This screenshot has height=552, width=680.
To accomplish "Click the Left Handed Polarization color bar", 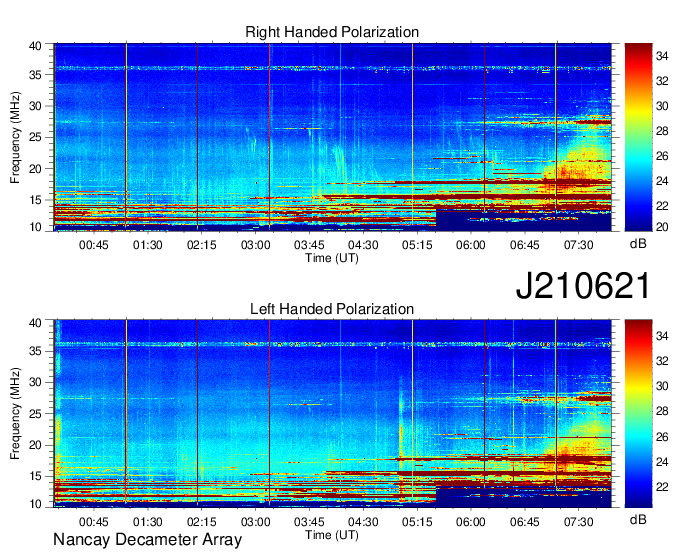I will click(638, 414).
